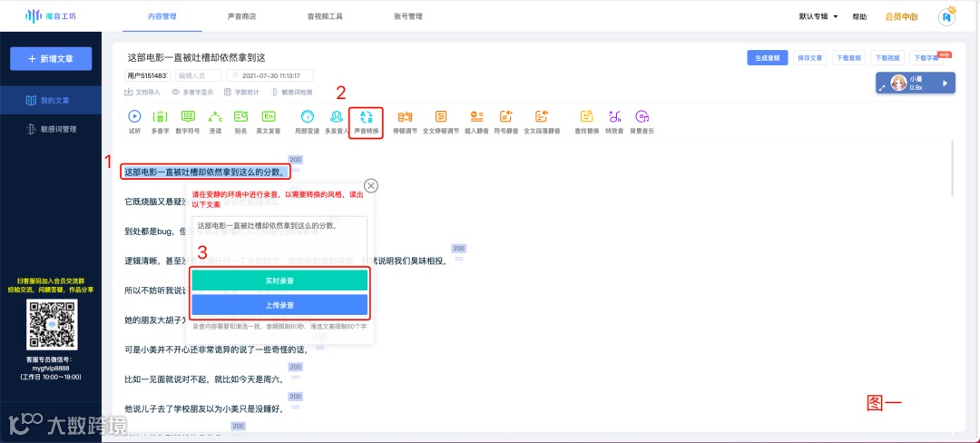980x443 pixels.
Task: Open the 帮助 help link
Action: 859,17
